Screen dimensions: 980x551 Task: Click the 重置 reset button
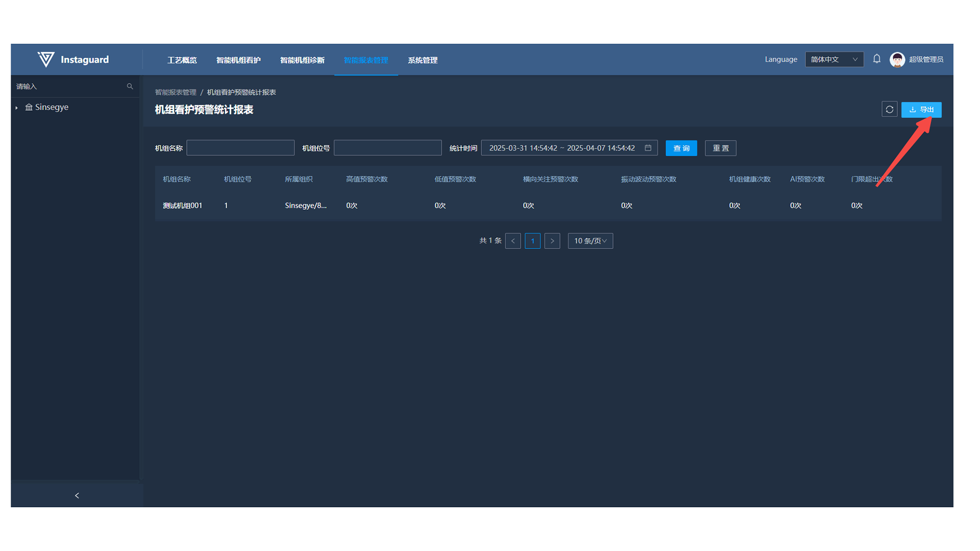(x=720, y=148)
